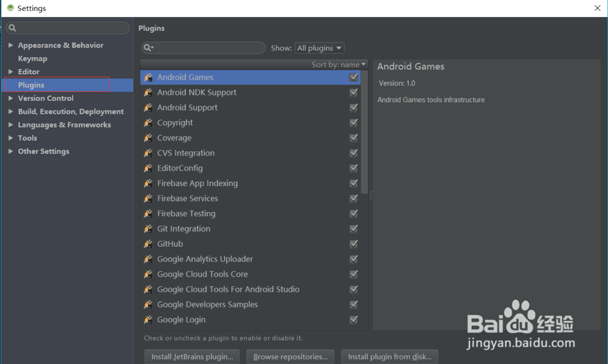Open the Show All plugins dropdown
The width and height of the screenshot is (608, 364).
click(320, 48)
